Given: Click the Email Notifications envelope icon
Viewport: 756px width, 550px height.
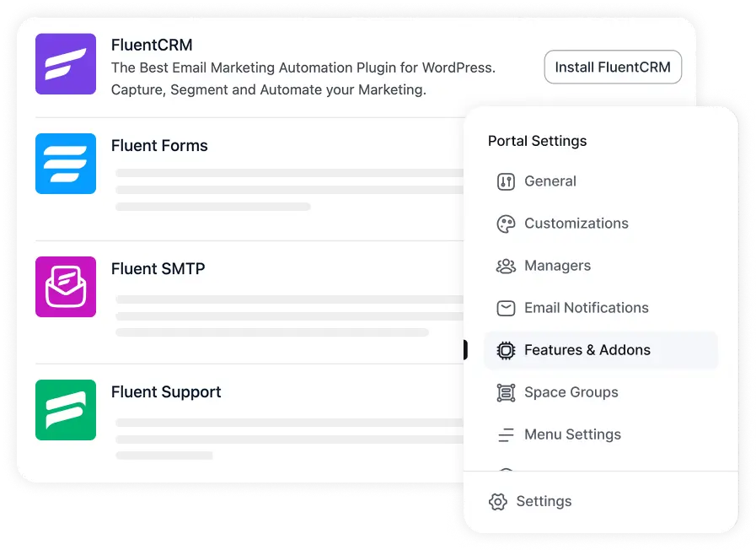Looking at the screenshot, I should tap(506, 308).
